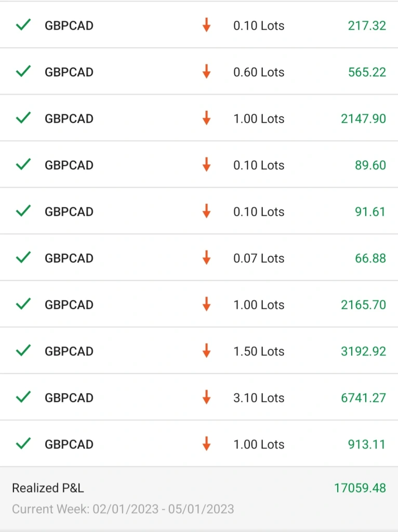Open the GBPCAD trade with profit 565.22

pos(199,72)
